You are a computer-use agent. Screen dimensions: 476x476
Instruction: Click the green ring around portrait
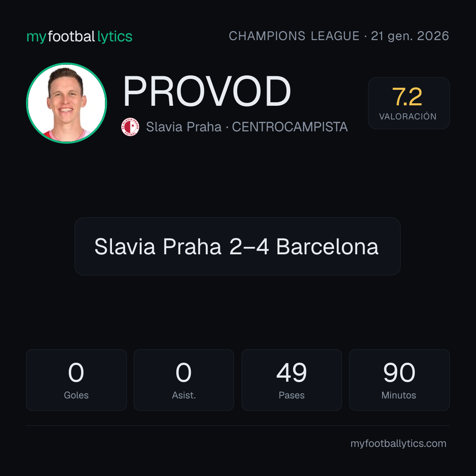point(67,63)
